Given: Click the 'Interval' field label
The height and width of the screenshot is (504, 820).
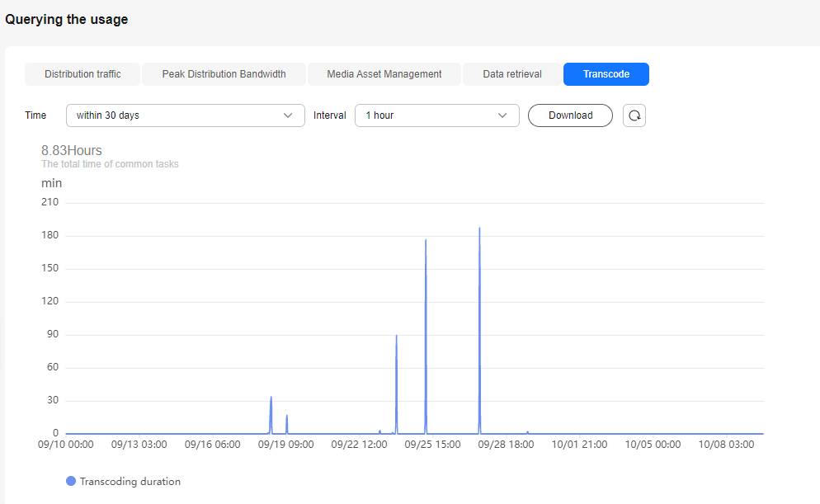Looking at the screenshot, I should tap(329, 115).
